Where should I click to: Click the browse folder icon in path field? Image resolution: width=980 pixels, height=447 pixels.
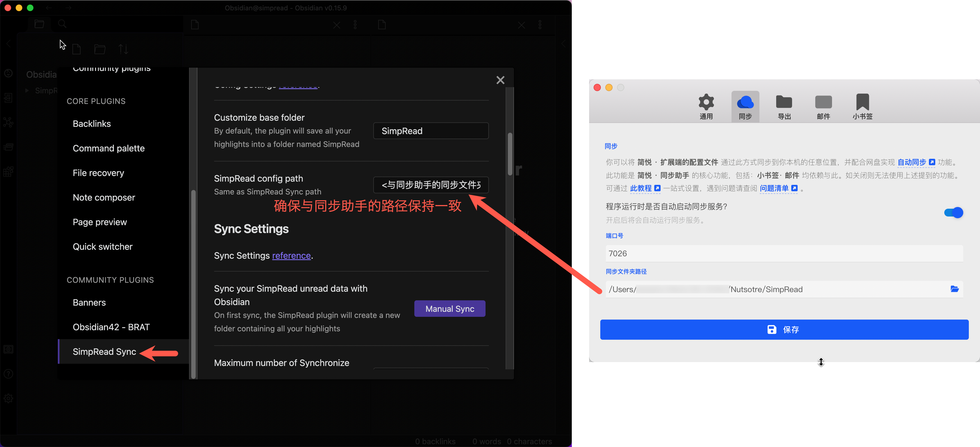pyautogui.click(x=954, y=289)
